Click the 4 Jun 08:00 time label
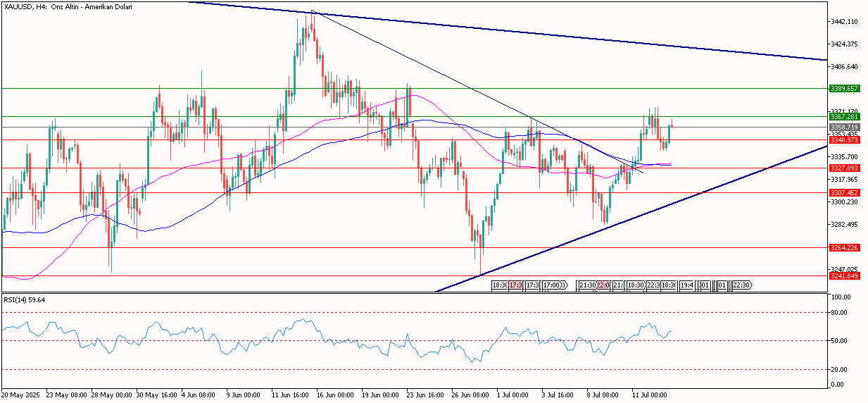The height and width of the screenshot is (403, 868). click(200, 395)
